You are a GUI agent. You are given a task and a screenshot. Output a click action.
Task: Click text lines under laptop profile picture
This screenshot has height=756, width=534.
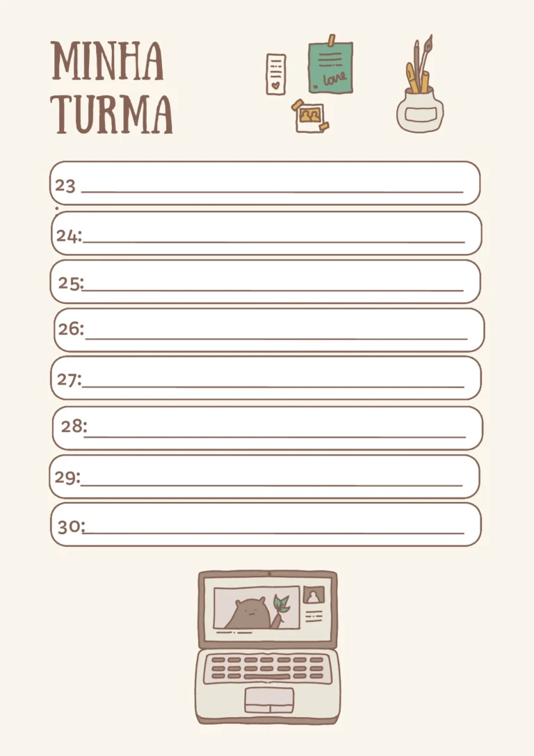click(x=314, y=616)
